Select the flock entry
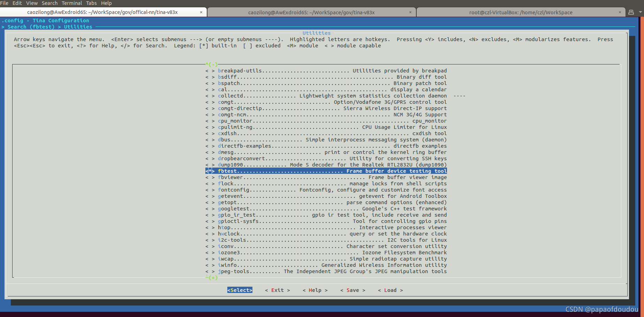The image size is (644, 317). pyautogui.click(x=326, y=184)
